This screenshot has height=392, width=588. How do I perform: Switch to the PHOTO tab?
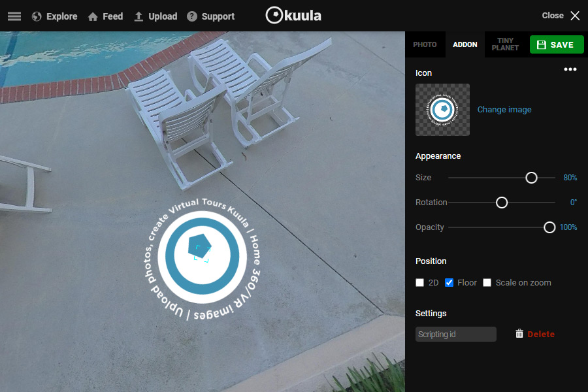click(x=425, y=44)
